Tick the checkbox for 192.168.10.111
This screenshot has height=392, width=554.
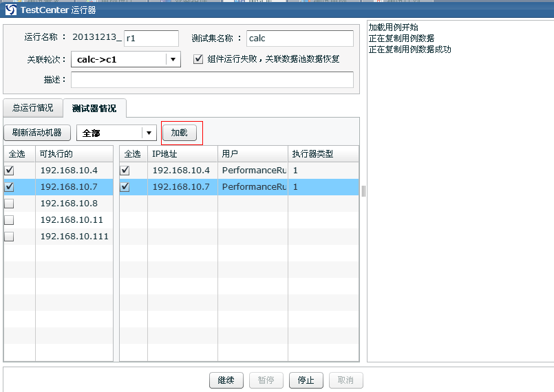click(9, 236)
